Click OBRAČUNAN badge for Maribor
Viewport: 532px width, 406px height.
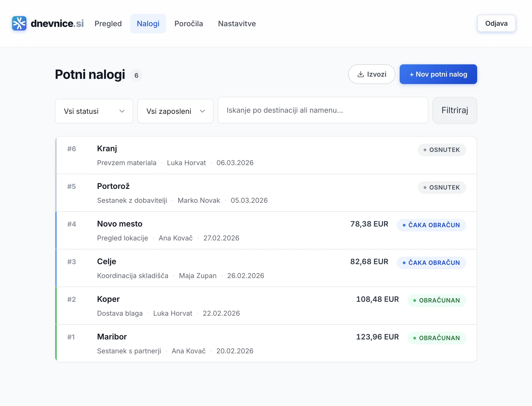tap(436, 338)
